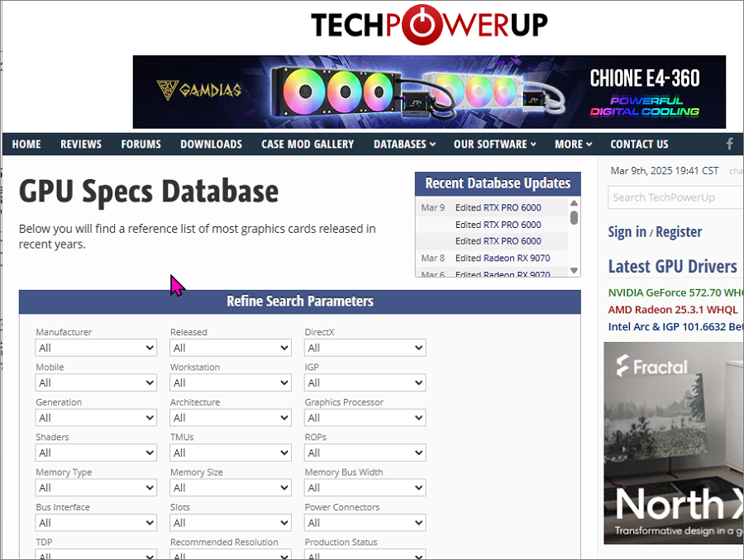Open the Memory Bus Width dropdown

point(365,487)
